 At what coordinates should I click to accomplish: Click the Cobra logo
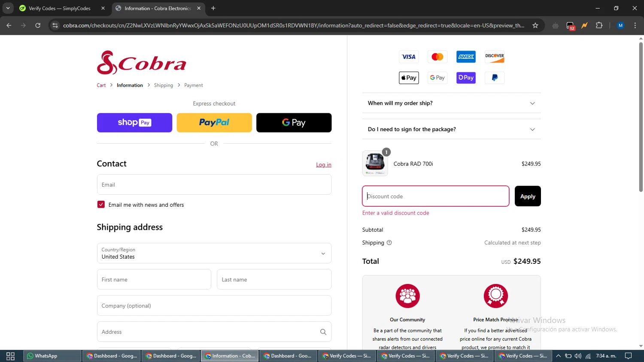tap(142, 63)
